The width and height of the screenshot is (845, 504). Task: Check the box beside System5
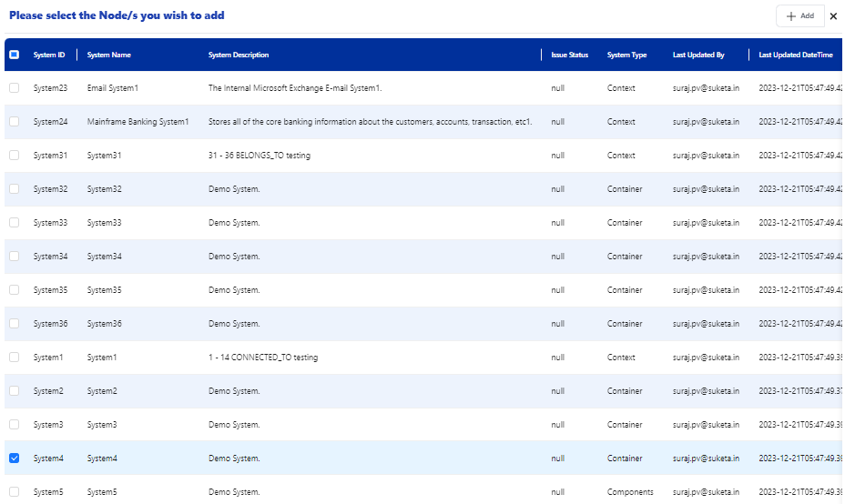[x=14, y=492]
